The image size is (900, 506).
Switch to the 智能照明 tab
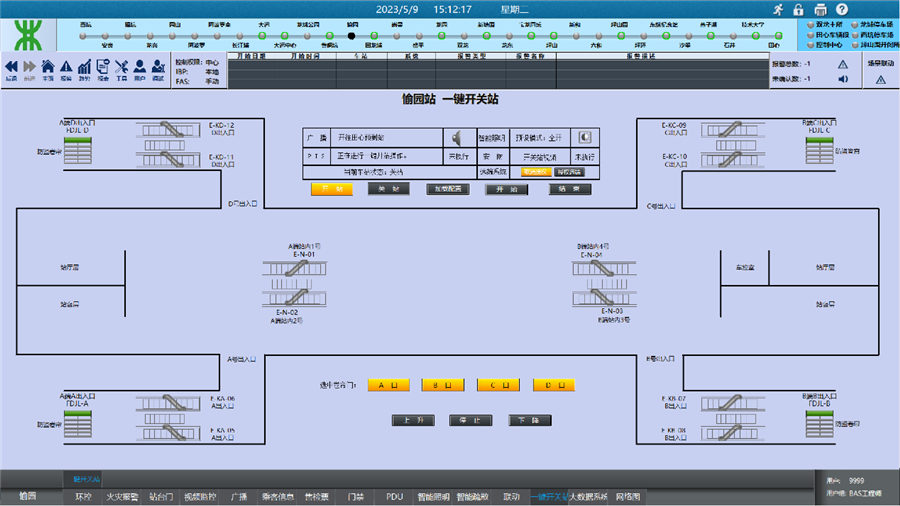click(433, 497)
